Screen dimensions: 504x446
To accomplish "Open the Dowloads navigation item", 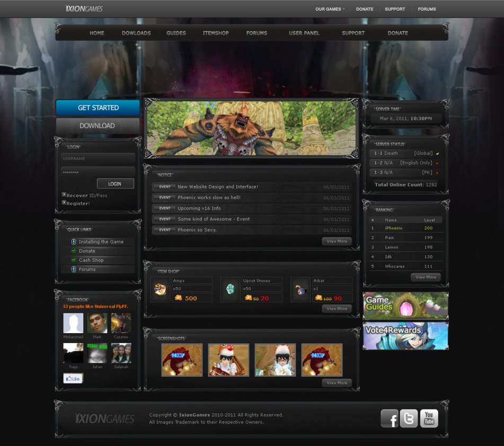I will [x=136, y=33].
